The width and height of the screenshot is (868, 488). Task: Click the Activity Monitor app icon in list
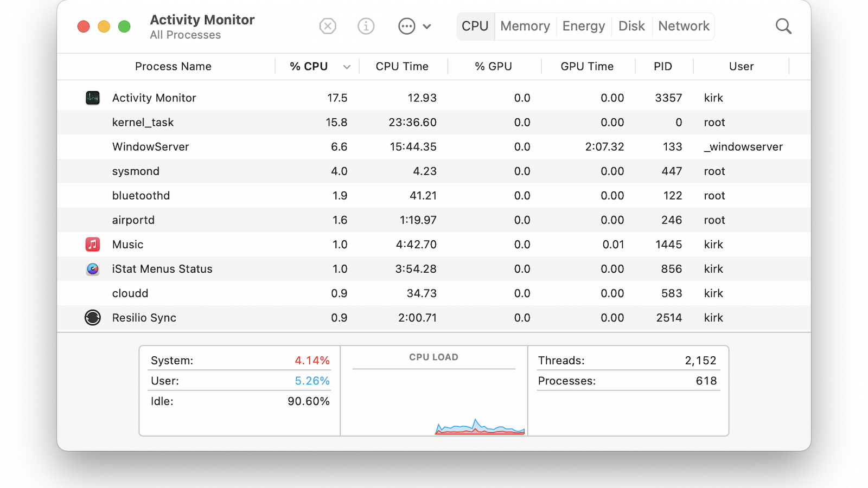[93, 98]
